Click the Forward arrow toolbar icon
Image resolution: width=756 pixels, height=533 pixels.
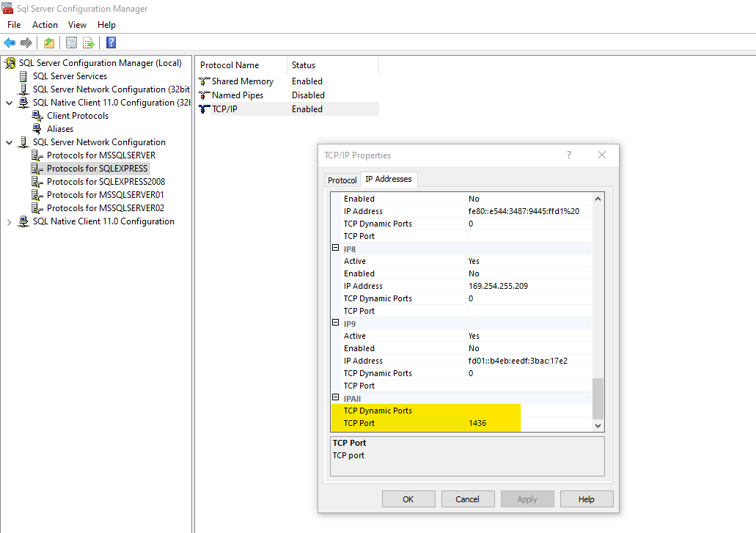click(x=26, y=43)
